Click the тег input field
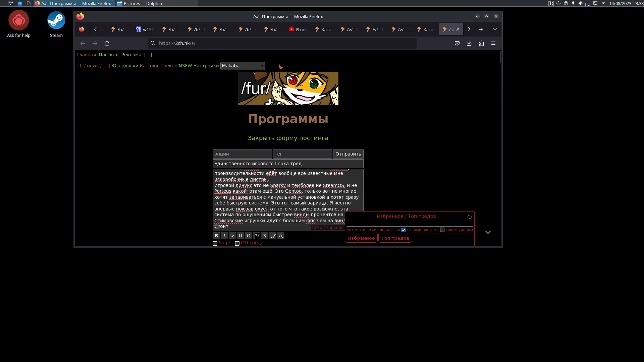 click(x=302, y=154)
